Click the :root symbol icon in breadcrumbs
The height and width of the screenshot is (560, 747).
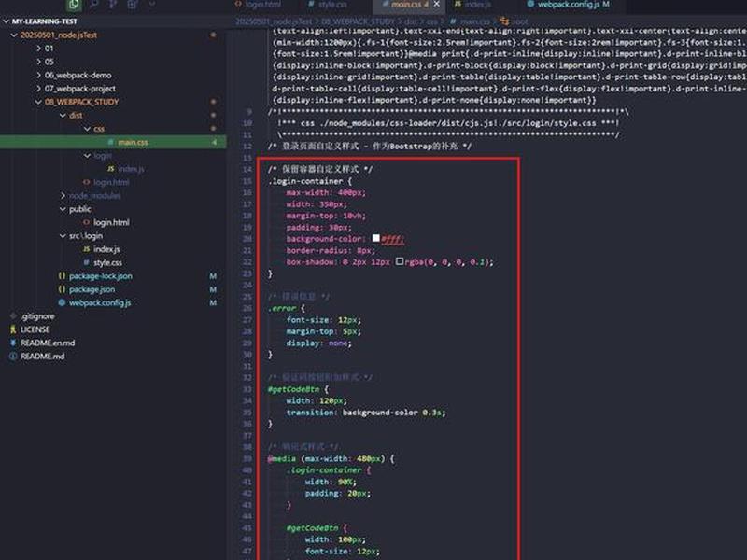coord(504,21)
